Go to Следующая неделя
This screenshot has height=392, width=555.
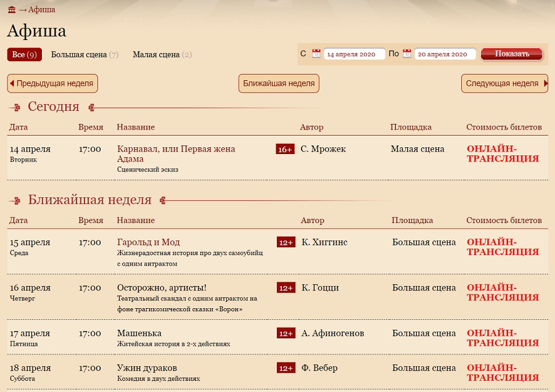tap(504, 83)
